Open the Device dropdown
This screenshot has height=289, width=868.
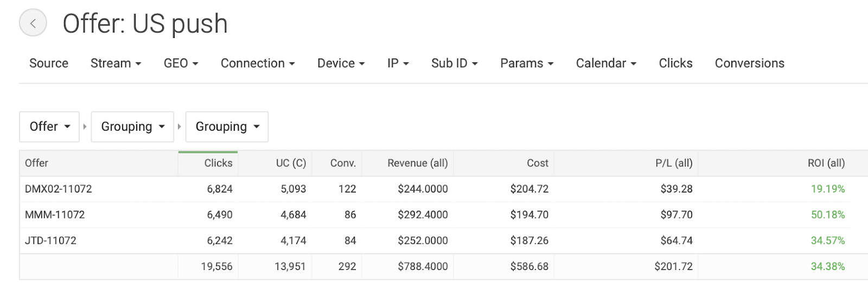[x=341, y=63]
